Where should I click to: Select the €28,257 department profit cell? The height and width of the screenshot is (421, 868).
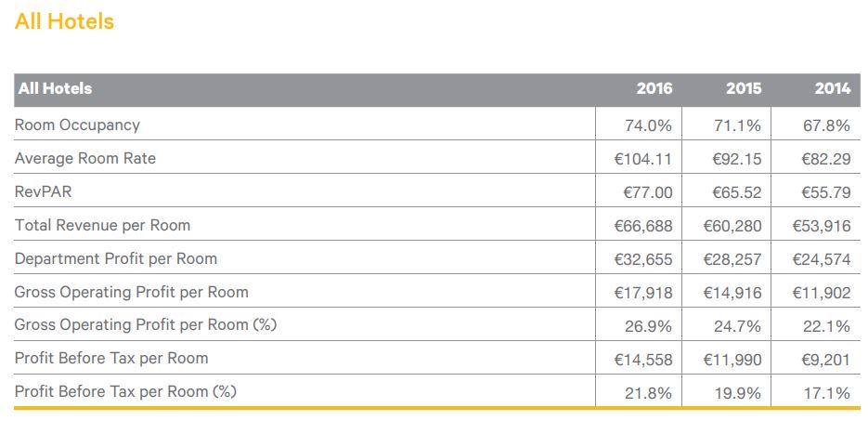tap(732, 259)
